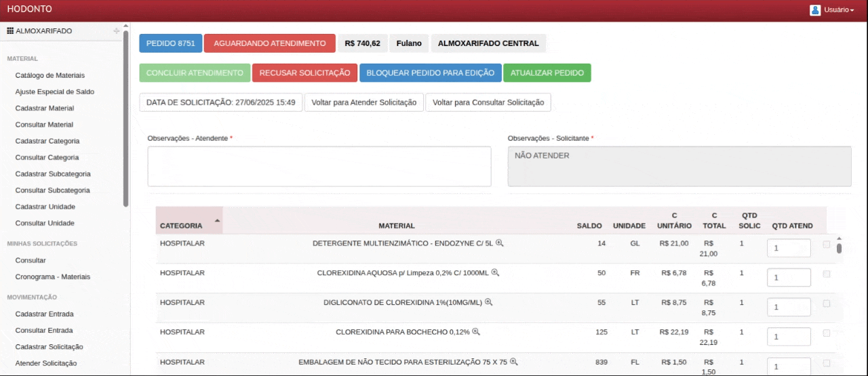
Task: Click magnifier icon beside CLOREXIDINA AQUOSA
Action: [x=495, y=272]
